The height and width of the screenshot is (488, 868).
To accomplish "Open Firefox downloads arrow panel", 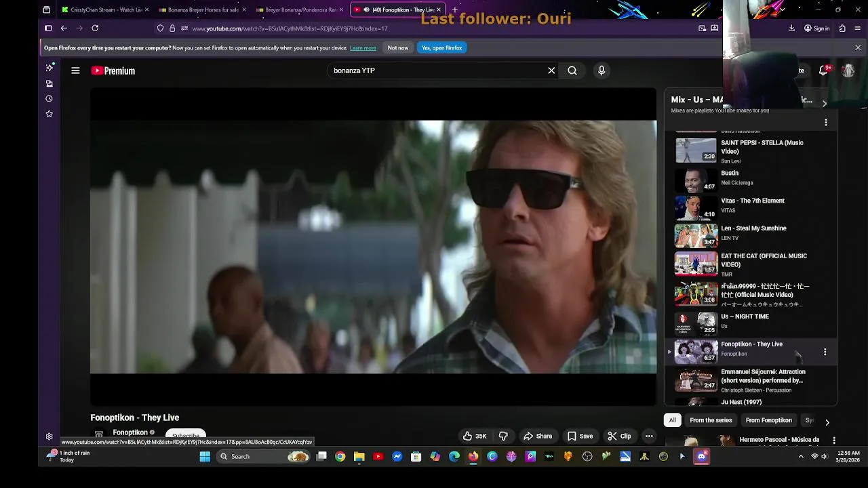I will tap(791, 28).
